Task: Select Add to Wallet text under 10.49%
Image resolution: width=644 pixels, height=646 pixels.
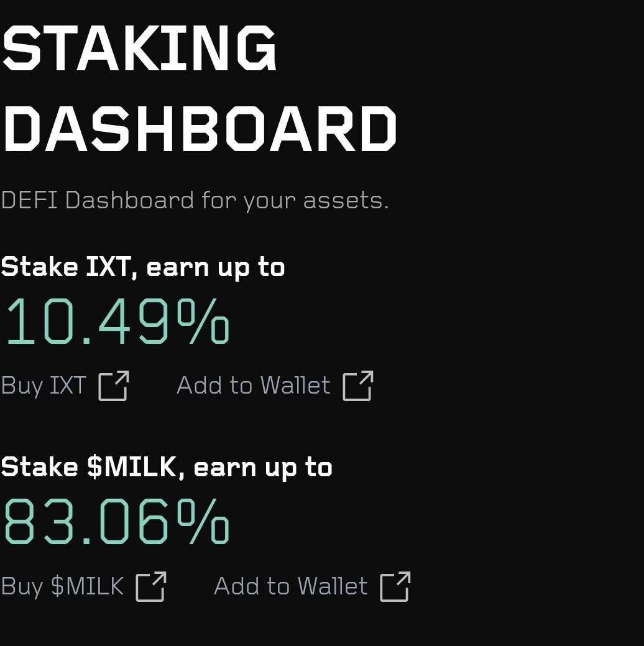Action: (254, 385)
